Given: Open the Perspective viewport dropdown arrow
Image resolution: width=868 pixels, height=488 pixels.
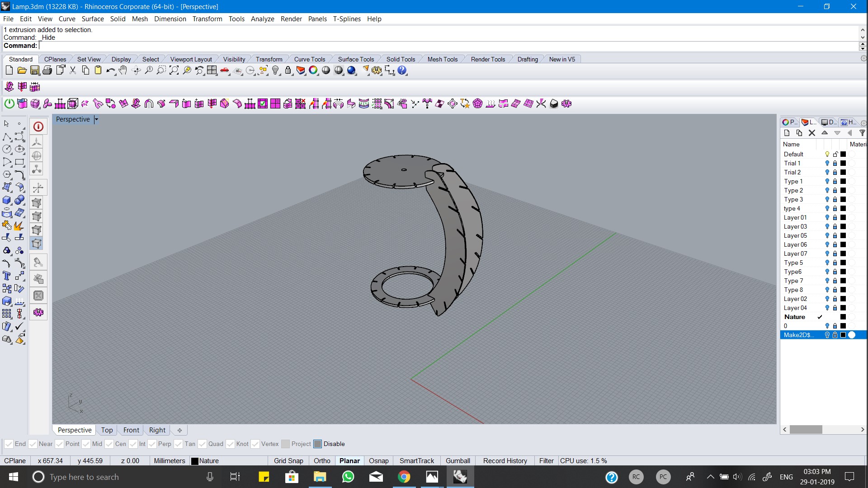Looking at the screenshot, I should pyautogui.click(x=96, y=119).
